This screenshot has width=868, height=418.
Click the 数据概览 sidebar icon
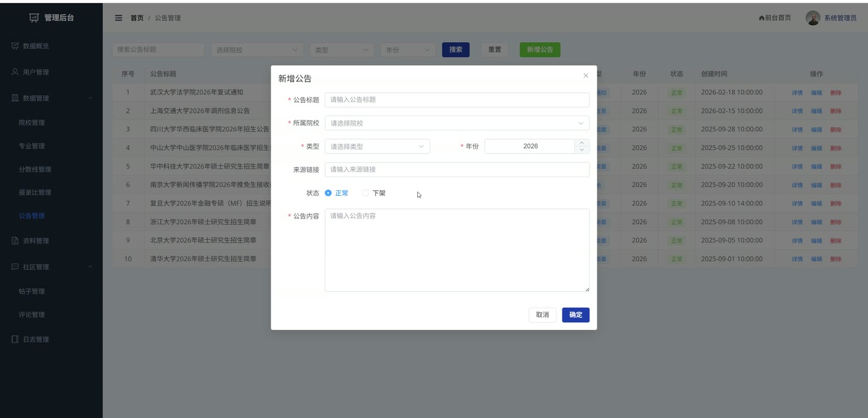[x=15, y=46]
